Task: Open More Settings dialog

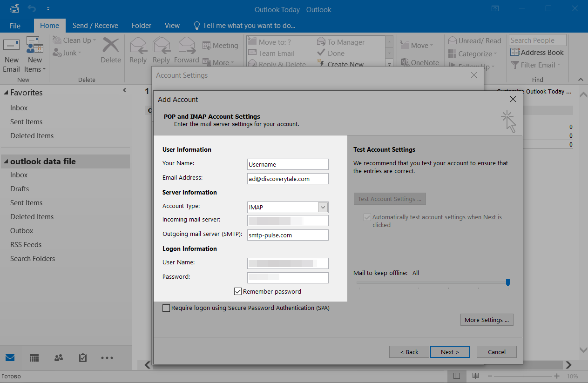Action: (x=486, y=320)
